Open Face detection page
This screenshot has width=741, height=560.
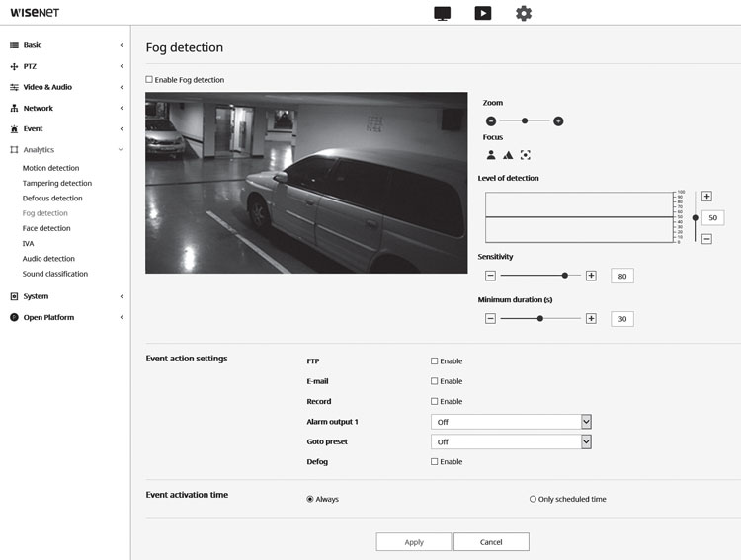[x=46, y=228]
